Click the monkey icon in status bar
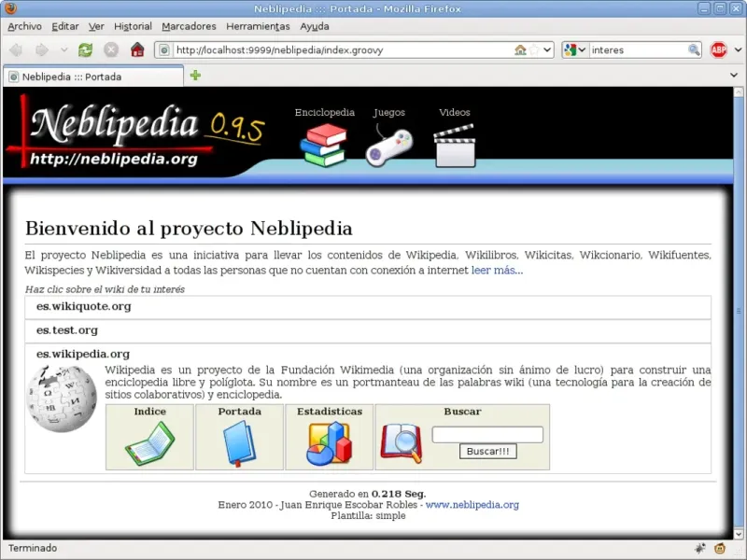The height and width of the screenshot is (560, 747). [x=720, y=548]
